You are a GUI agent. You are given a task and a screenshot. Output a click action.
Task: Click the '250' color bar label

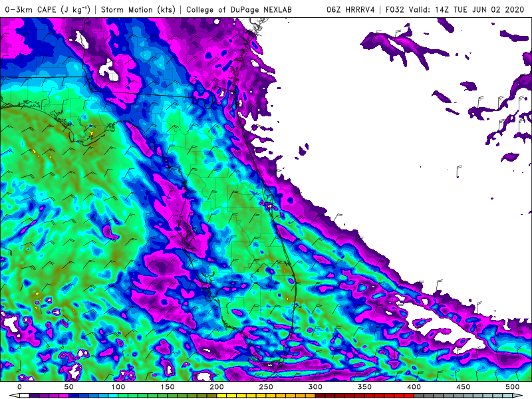(266, 387)
